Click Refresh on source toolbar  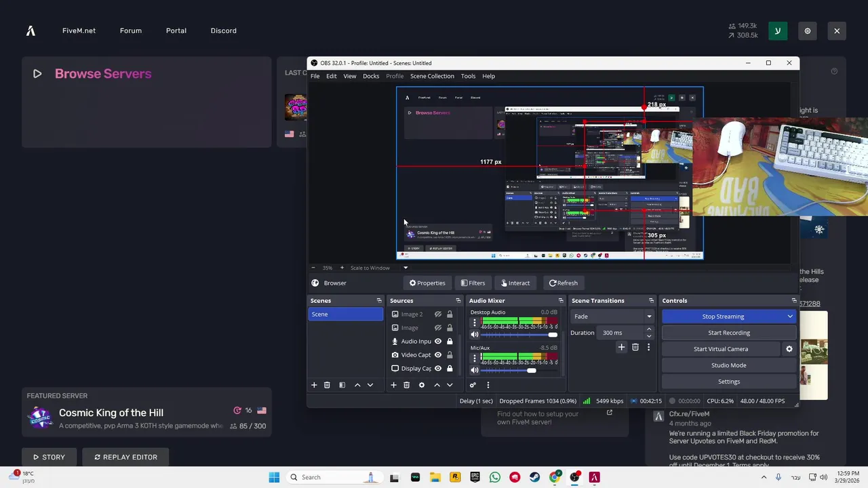[564, 283]
